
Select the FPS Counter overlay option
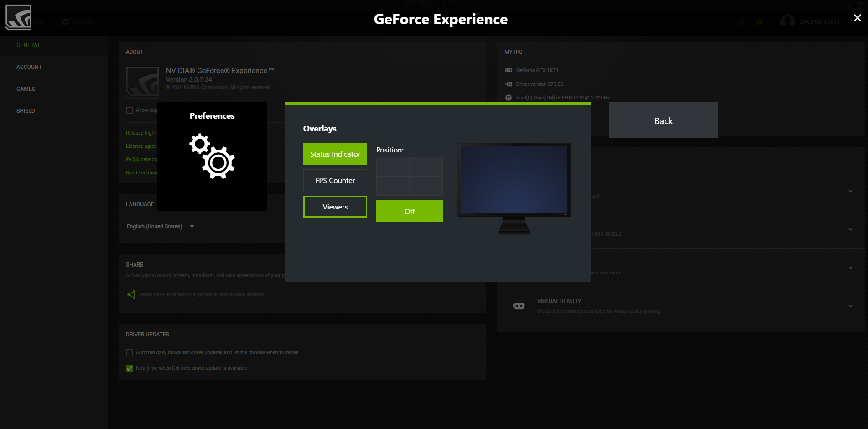point(335,180)
